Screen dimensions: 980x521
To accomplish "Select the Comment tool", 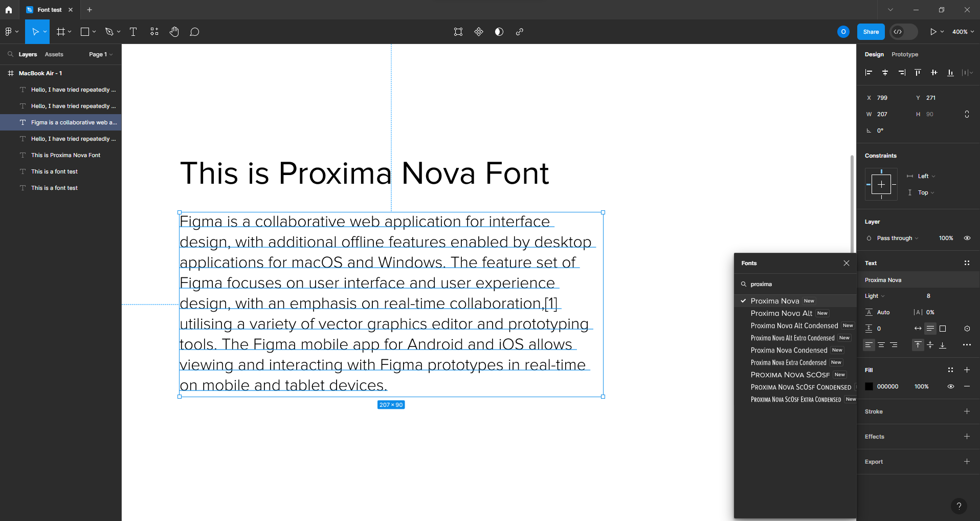I will tap(194, 32).
